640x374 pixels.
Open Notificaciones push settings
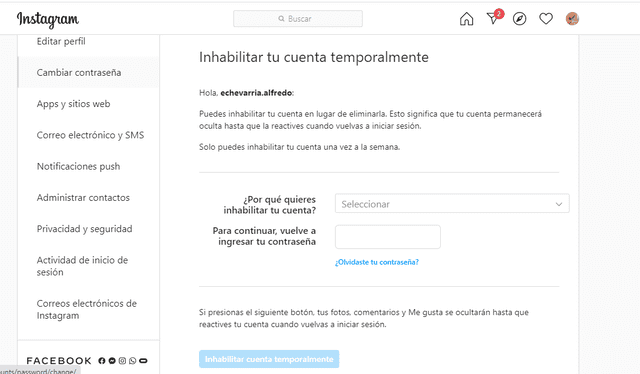point(78,166)
